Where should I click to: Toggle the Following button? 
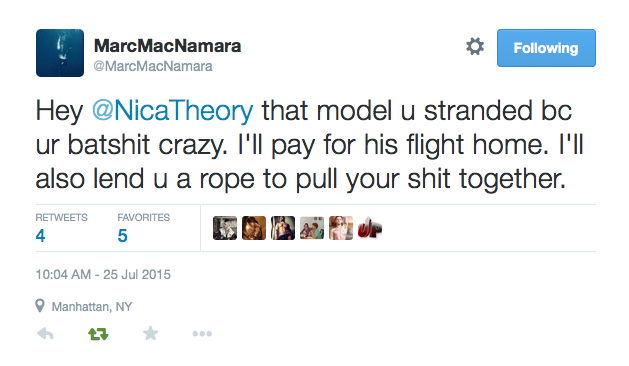click(546, 48)
